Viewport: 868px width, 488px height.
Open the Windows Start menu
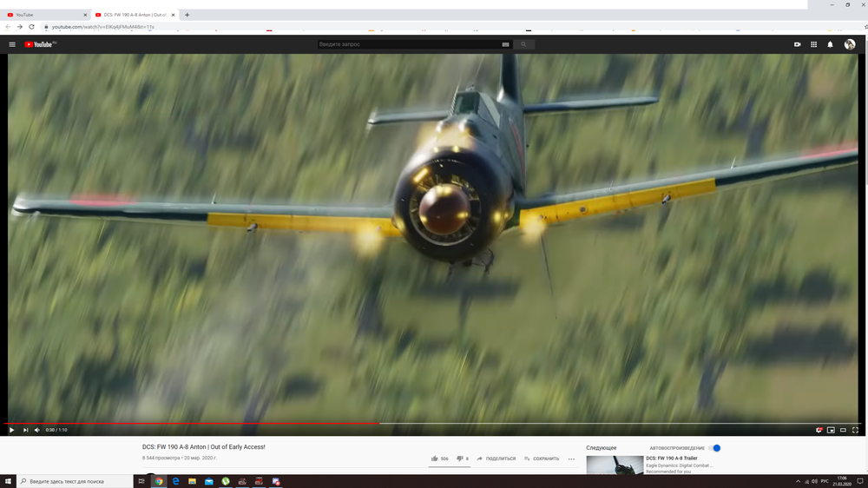click(x=8, y=481)
